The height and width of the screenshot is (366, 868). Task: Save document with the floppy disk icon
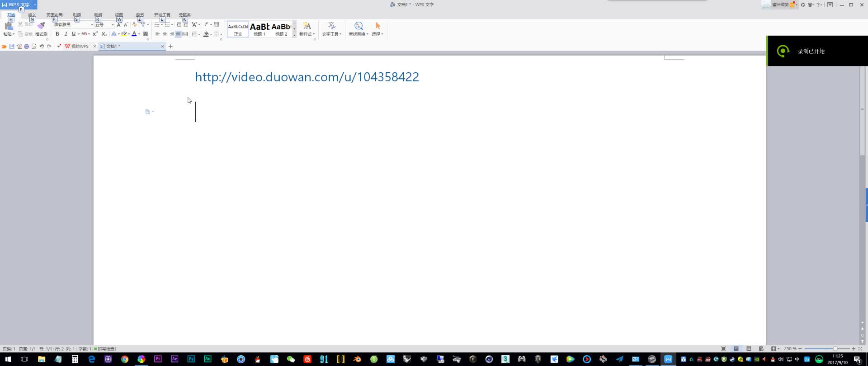point(12,46)
